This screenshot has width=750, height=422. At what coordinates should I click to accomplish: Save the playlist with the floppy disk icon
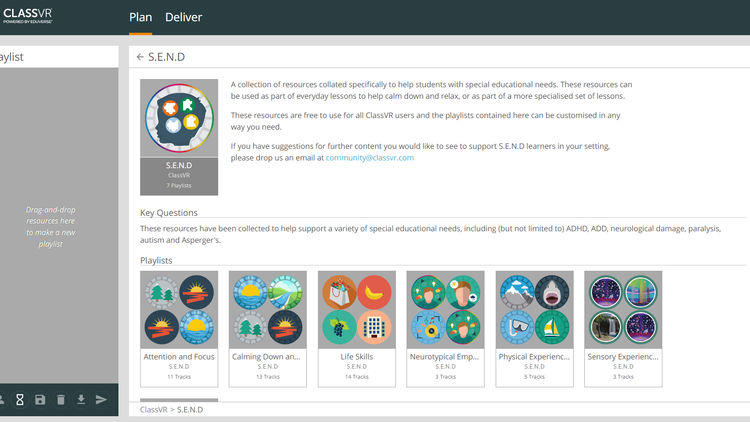(40, 400)
